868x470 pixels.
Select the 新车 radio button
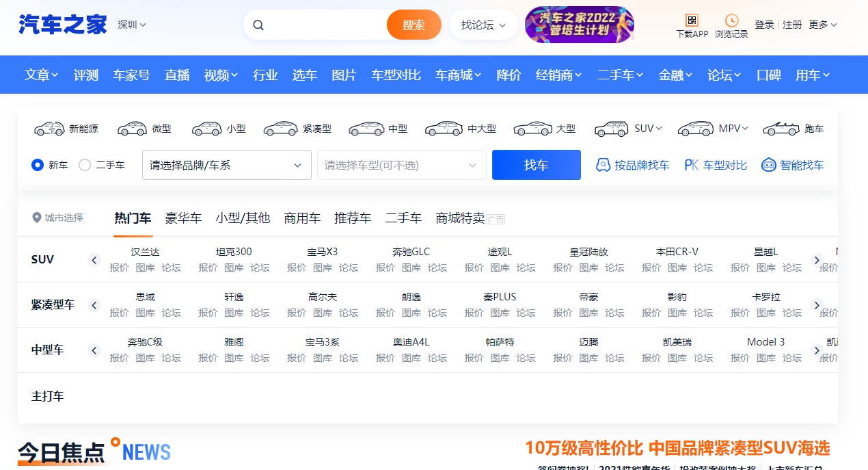pos(38,165)
